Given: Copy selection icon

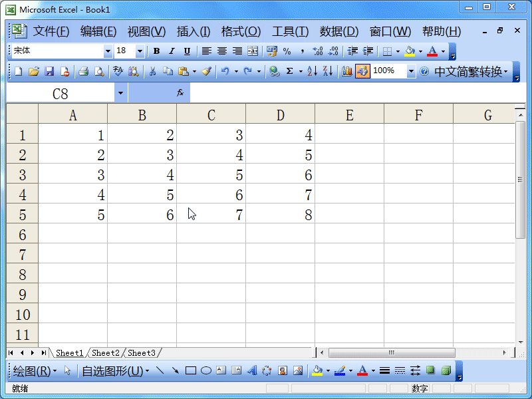Looking at the screenshot, I should click(x=168, y=72).
